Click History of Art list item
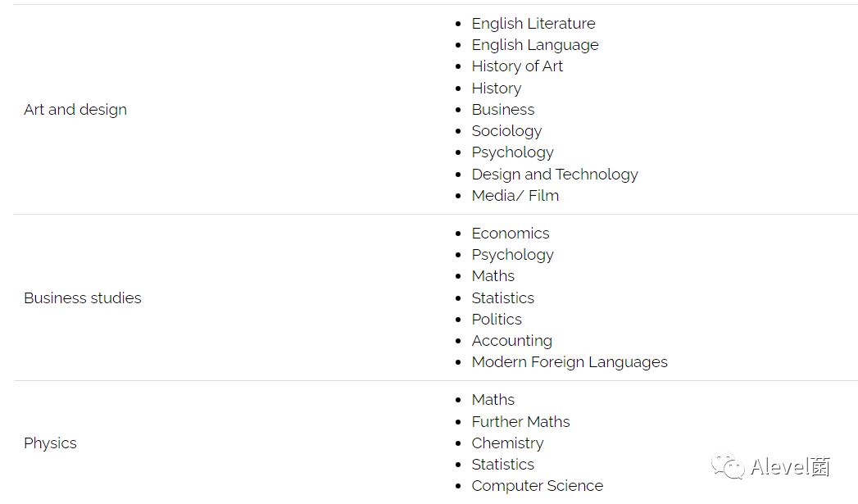Image resolution: width=858 pixels, height=504 pixels. [x=517, y=66]
